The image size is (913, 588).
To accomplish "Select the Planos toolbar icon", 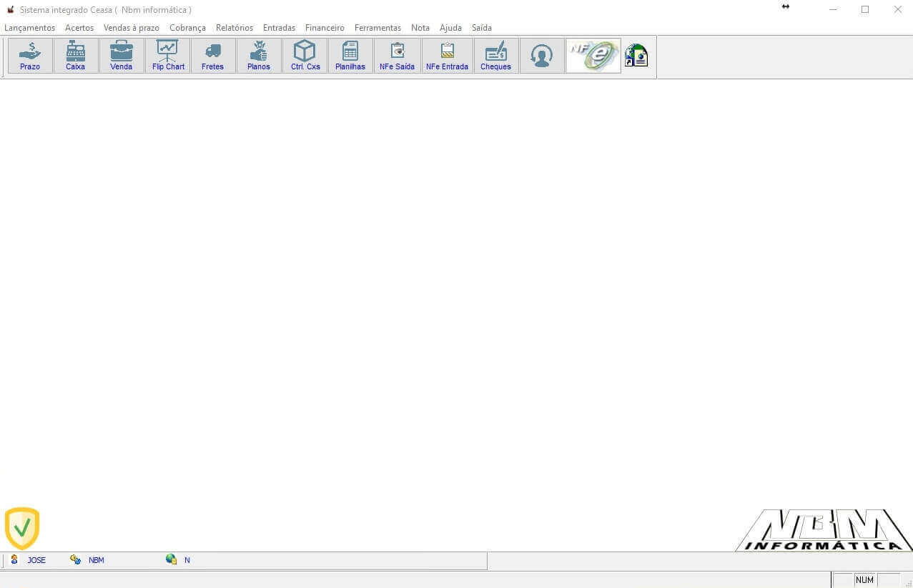I will tap(259, 56).
